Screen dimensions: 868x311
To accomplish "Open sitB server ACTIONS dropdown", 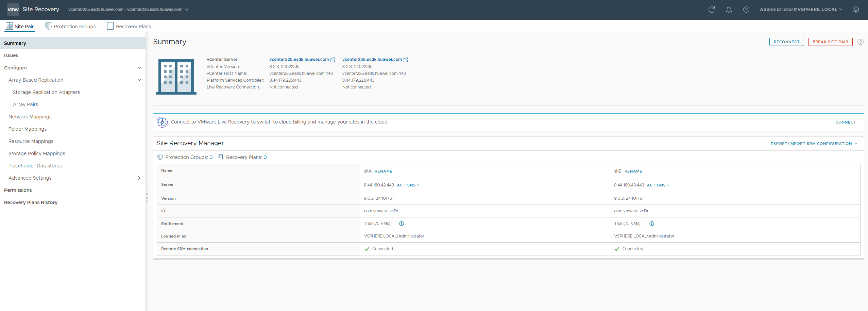I will coord(658,185).
